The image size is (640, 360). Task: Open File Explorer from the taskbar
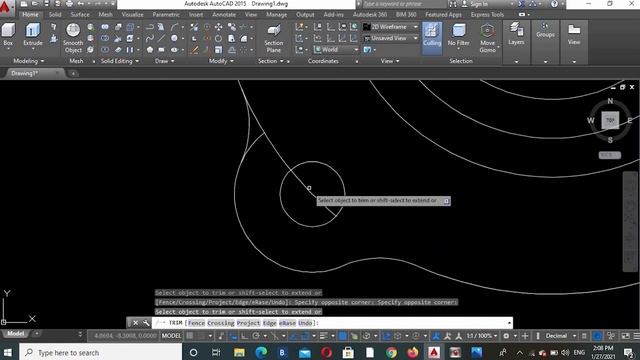tap(239, 352)
